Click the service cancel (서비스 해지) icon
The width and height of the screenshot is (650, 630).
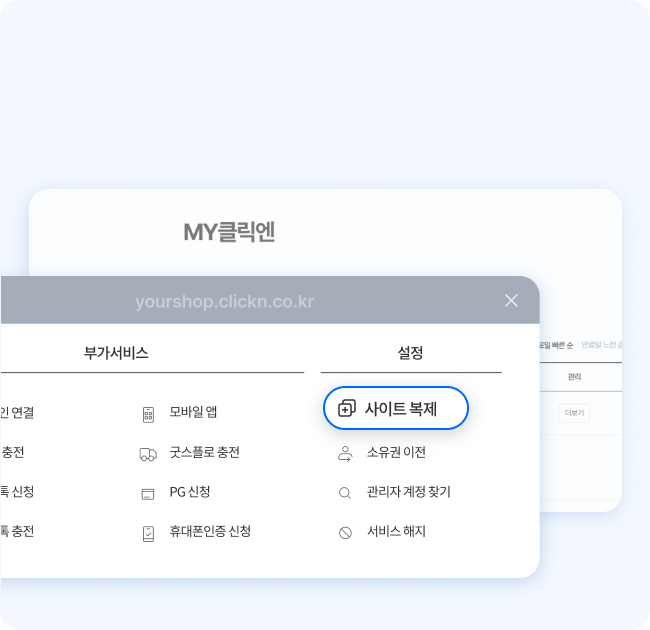pos(345,532)
